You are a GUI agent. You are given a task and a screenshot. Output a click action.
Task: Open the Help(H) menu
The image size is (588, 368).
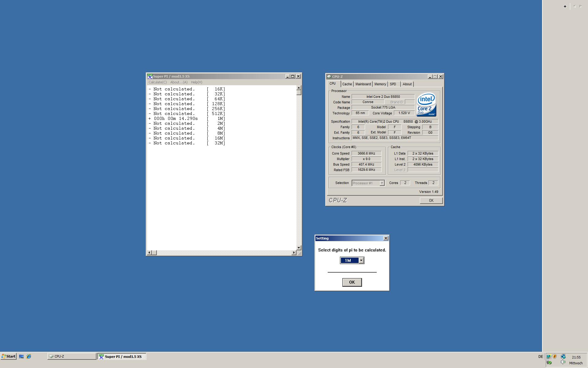[x=197, y=82]
